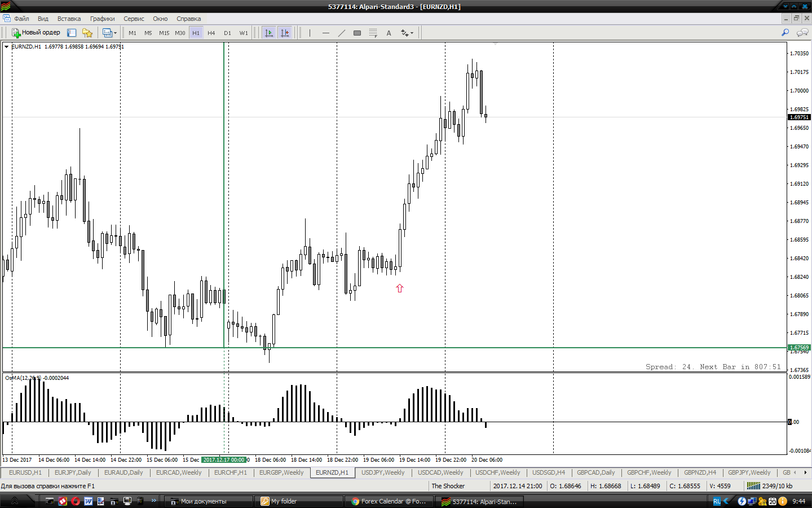Open the New Order (Новый ордер) dialog

[x=36, y=33]
